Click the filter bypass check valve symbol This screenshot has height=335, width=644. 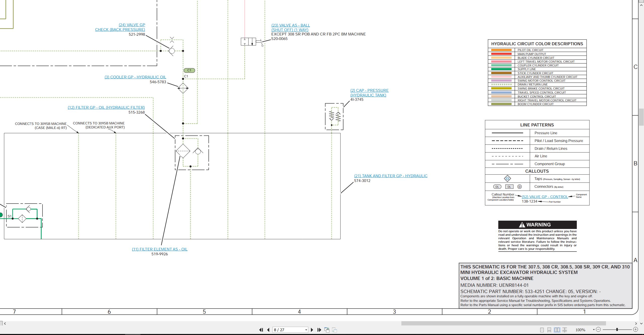[x=198, y=151]
